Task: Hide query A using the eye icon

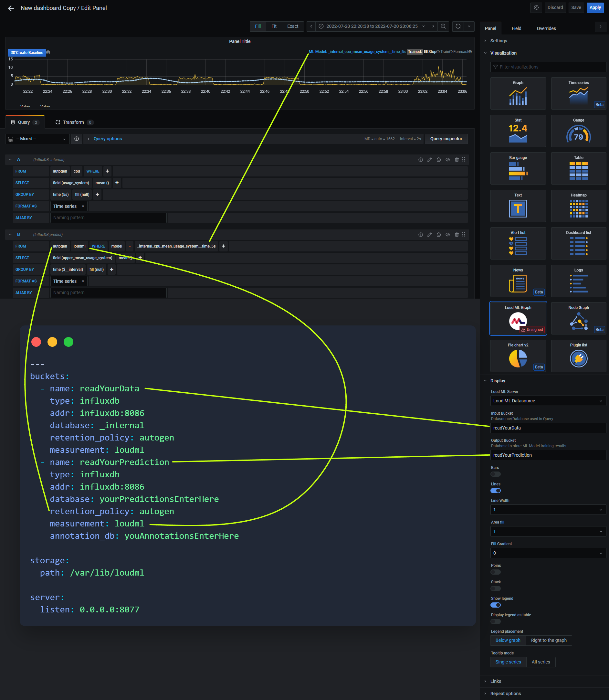Action: [x=447, y=159]
